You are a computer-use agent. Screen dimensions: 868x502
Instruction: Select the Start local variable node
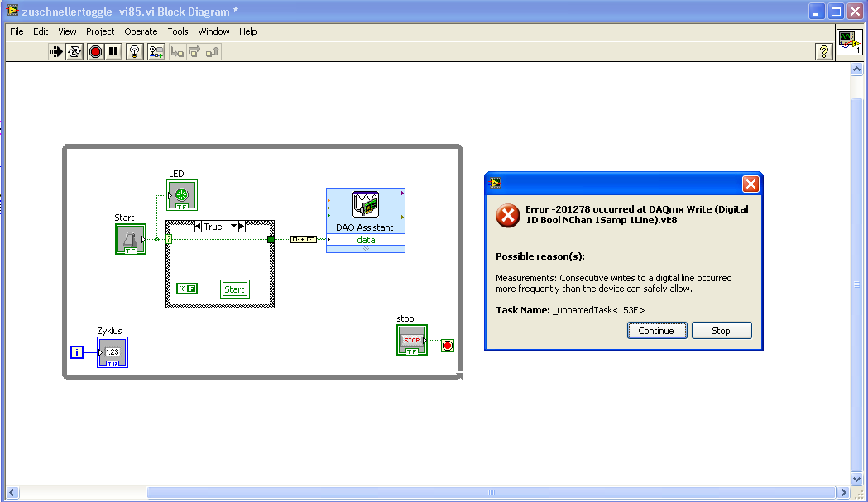tap(235, 289)
